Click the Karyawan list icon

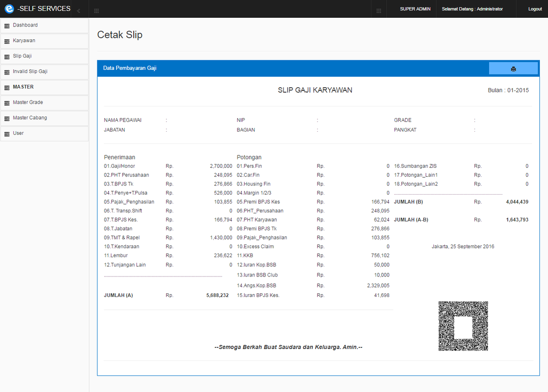point(7,41)
